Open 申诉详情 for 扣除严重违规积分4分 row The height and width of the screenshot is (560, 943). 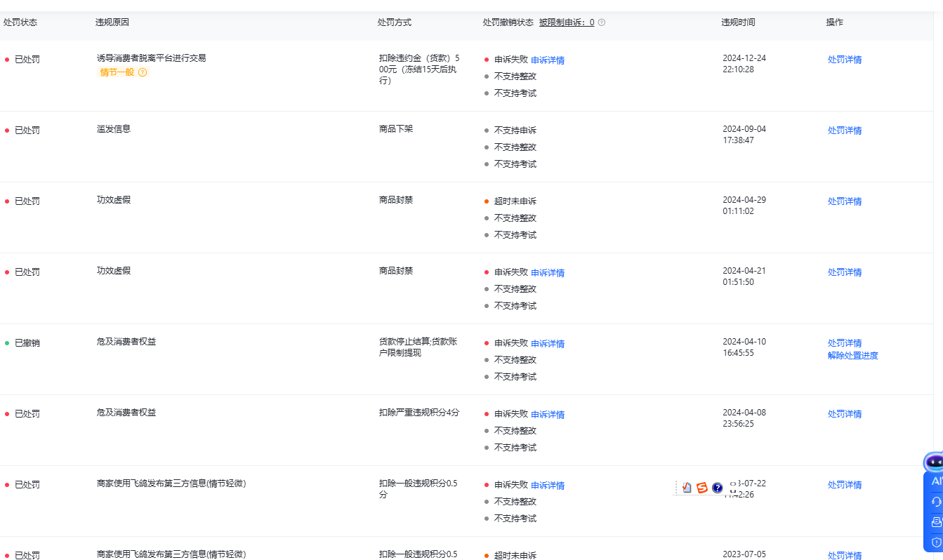(x=548, y=415)
